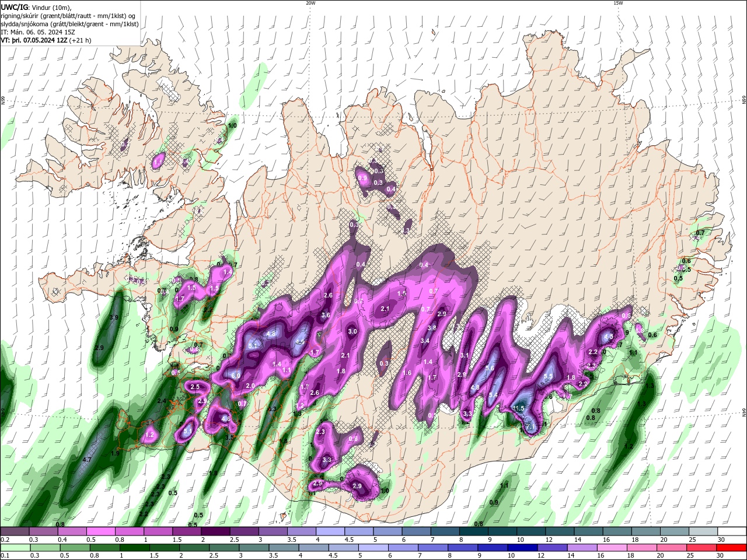Click the UWC/IG title in the header box

click(14, 7)
